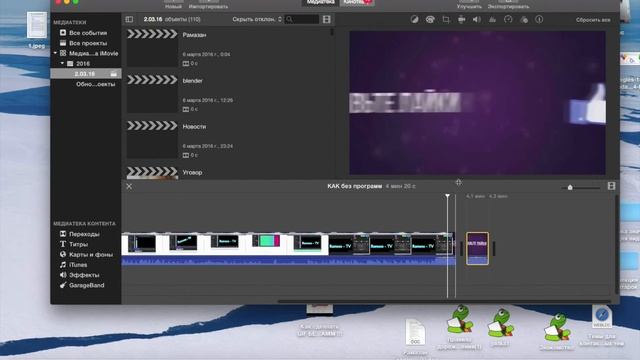
Task: Click the Улучшить toolbar button
Action: tap(469, 6)
